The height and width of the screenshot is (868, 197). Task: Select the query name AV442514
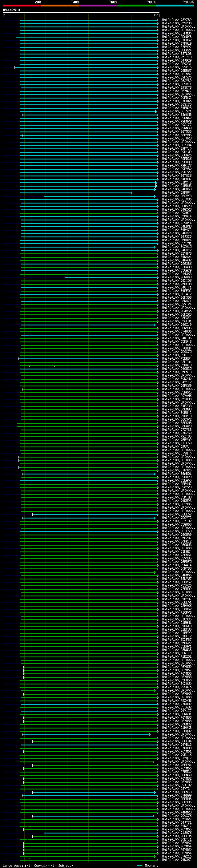coord(11,10)
